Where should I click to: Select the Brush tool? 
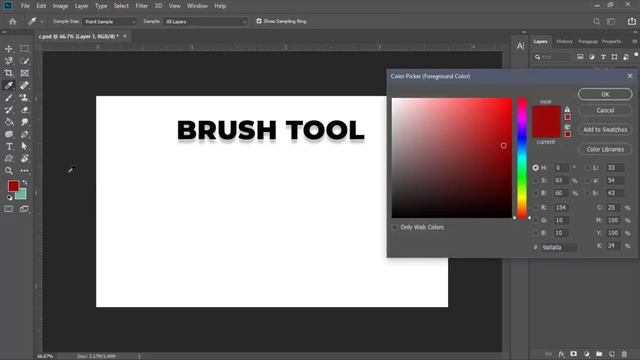tap(9, 98)
